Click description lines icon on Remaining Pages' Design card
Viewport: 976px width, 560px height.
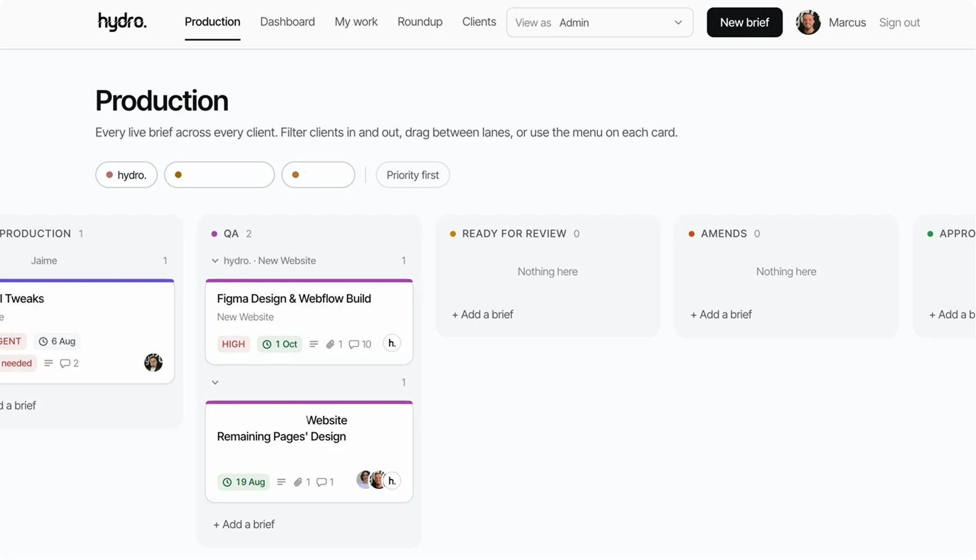pyautogui.click(x=281, y=482)
